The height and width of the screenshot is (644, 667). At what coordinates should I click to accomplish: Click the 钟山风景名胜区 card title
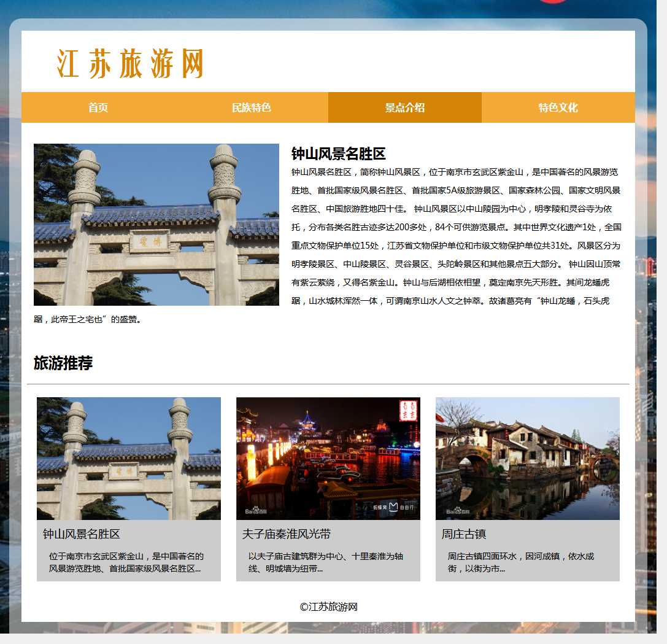[82, 534]
